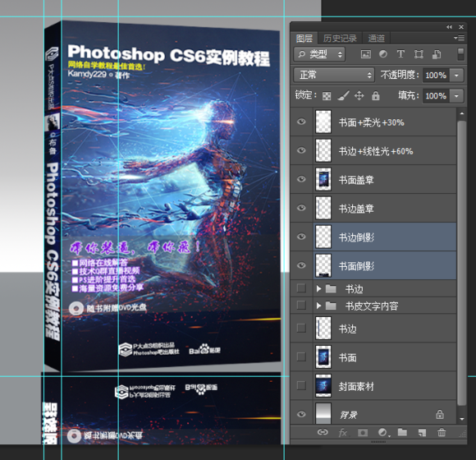476x460 pixels.
Task: Click the padlock on 背景 layer
Action: [x=440, y=415]
